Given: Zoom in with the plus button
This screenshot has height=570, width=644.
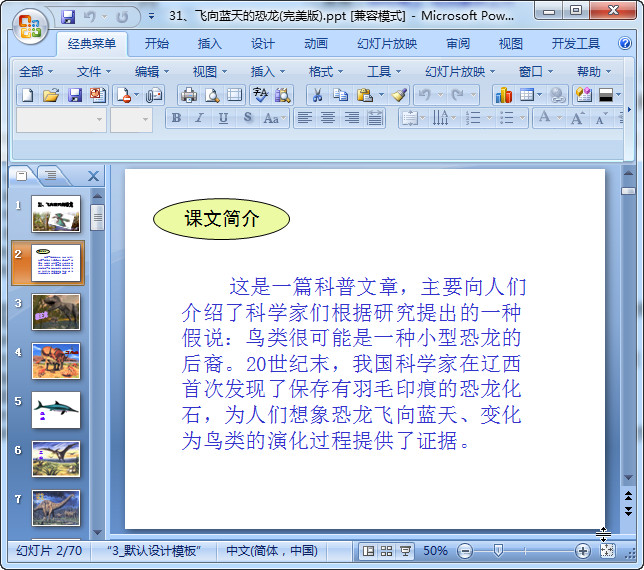Looking at the screenshot, I should 582,551.
